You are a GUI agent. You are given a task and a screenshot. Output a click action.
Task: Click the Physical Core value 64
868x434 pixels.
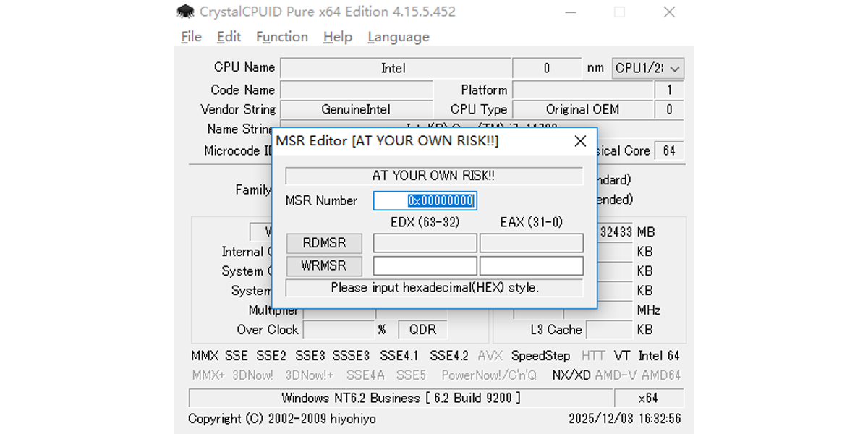tap(669, 151)
